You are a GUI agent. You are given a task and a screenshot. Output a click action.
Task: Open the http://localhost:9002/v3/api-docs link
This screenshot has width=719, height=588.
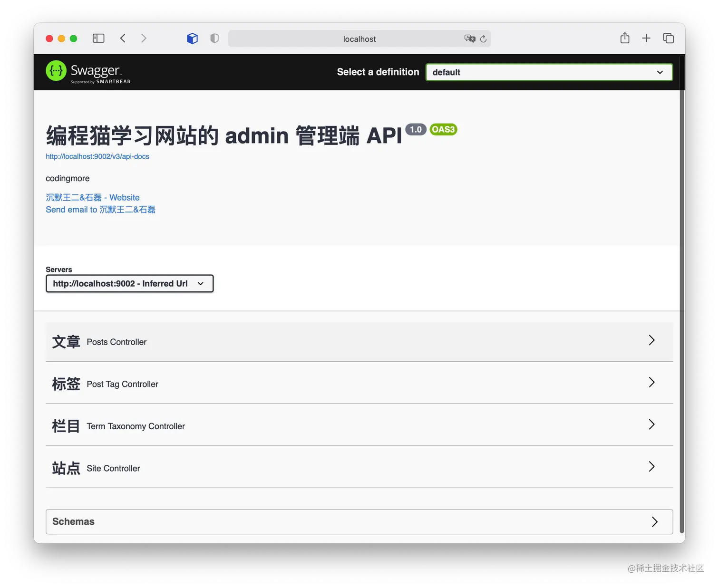tap(97, 156)
